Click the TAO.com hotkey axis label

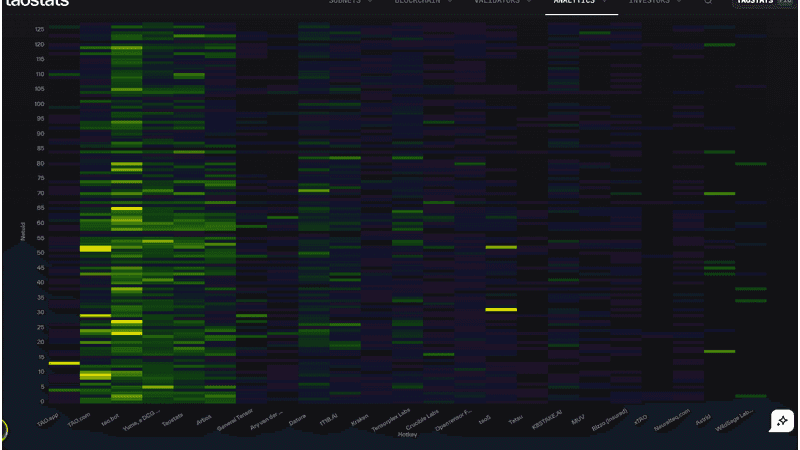click(79, 420)
